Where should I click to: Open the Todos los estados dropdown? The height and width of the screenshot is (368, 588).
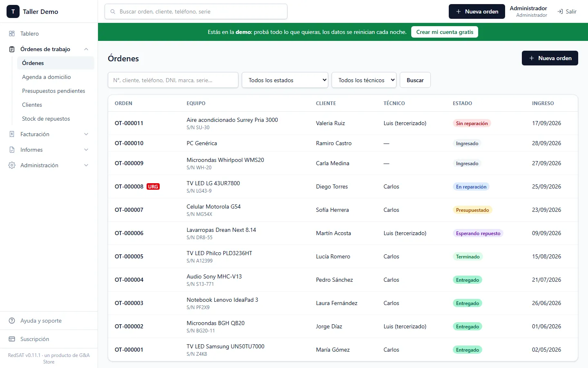pos(285,80)
